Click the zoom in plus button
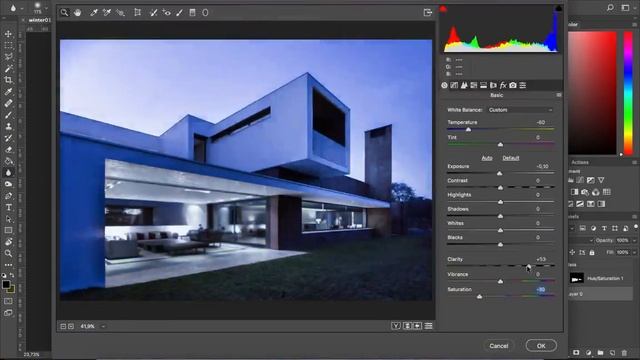This screenshot has width=640, height=360. tap(71, 326)
